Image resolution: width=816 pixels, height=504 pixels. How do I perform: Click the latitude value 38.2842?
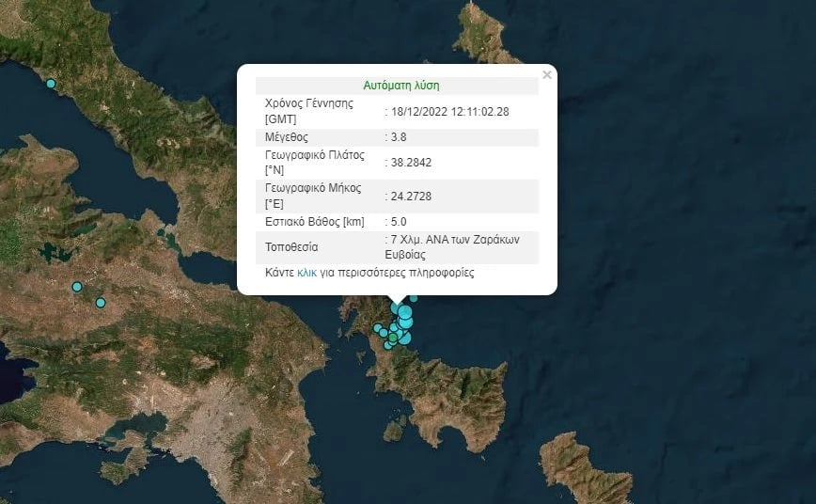(411, 163)
